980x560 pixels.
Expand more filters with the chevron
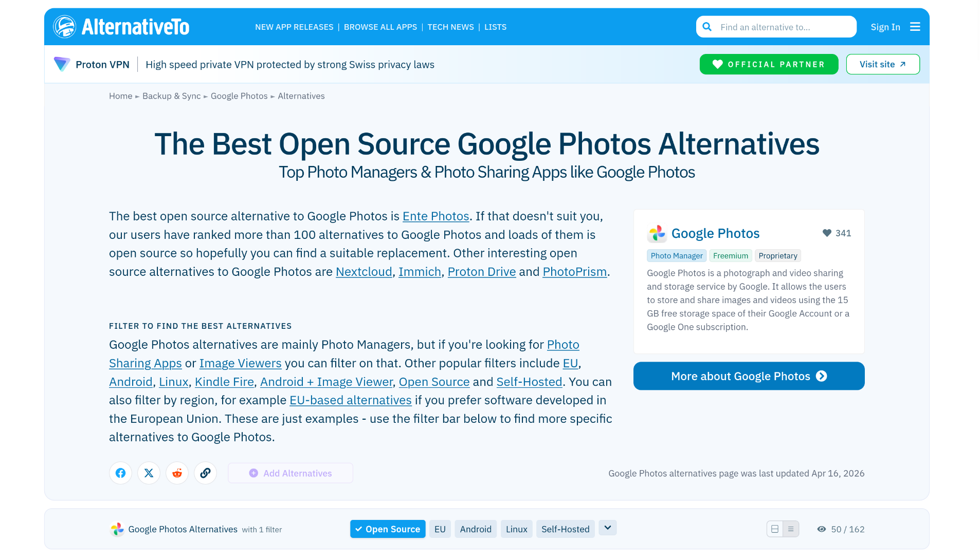pos(608,528)
